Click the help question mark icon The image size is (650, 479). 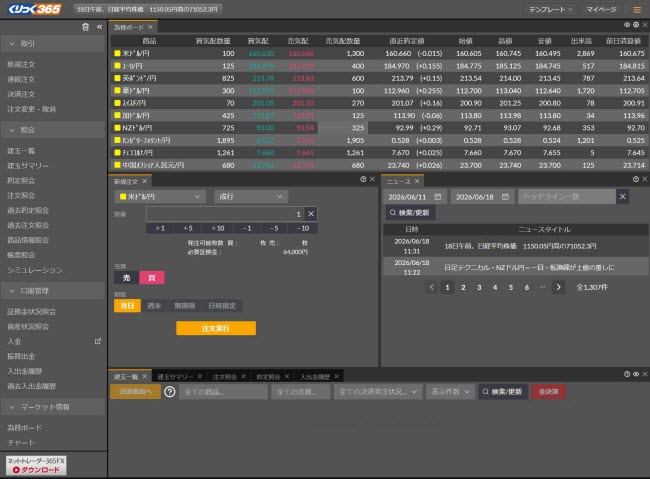(x=170, y=391)
